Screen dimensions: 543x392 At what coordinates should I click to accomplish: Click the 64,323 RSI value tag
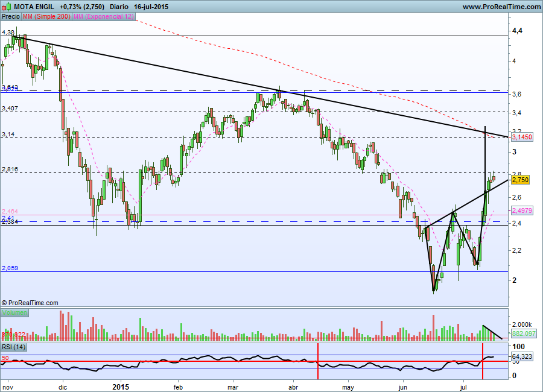[x=522, y=356]
